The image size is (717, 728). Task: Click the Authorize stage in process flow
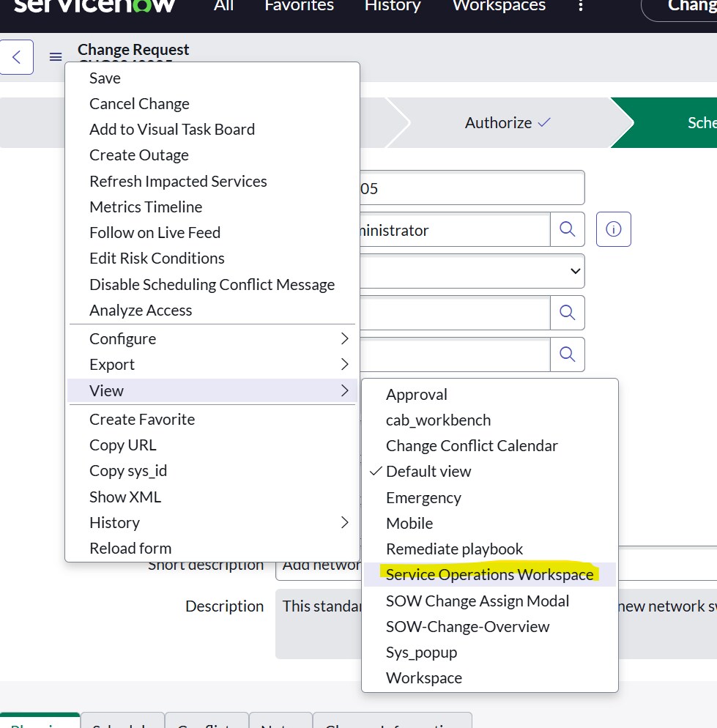(x=507, y=122)
